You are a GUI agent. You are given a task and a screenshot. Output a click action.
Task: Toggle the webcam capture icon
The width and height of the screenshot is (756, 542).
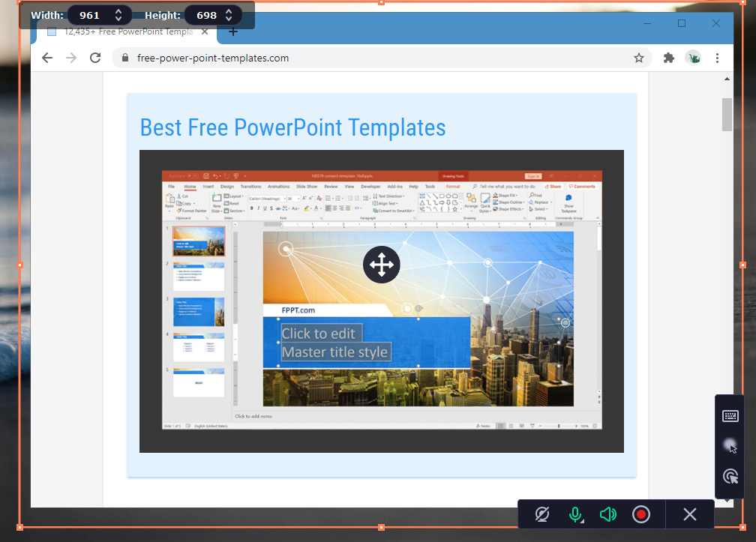(x=541, y=514)
